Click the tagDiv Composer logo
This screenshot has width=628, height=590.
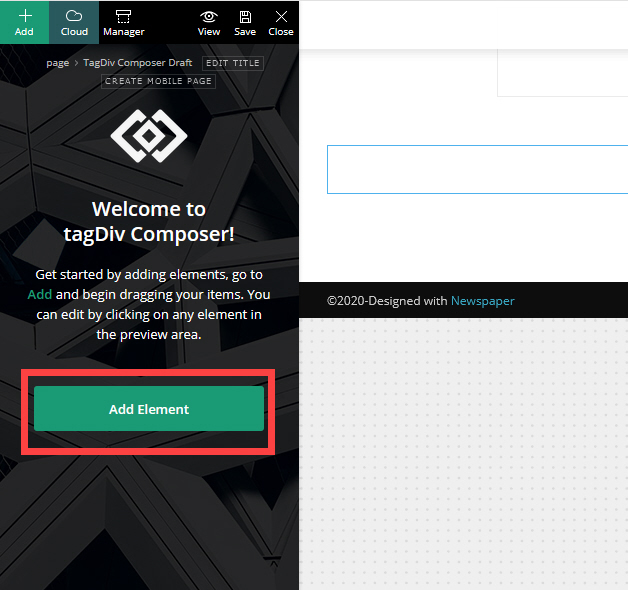[x=149, y=136]
